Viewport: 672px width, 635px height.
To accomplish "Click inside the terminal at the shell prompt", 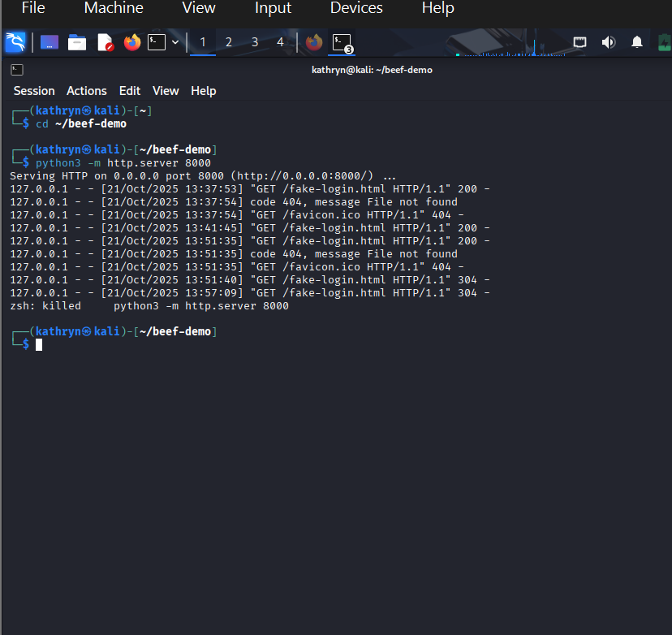I will tap(38, 344).
